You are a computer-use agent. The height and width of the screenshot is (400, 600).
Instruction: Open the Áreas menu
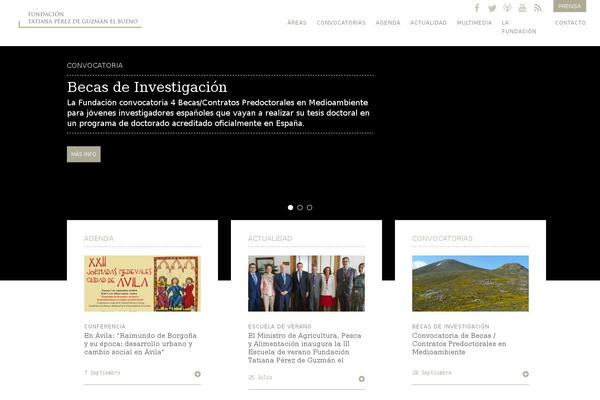[x=296, y=22]
